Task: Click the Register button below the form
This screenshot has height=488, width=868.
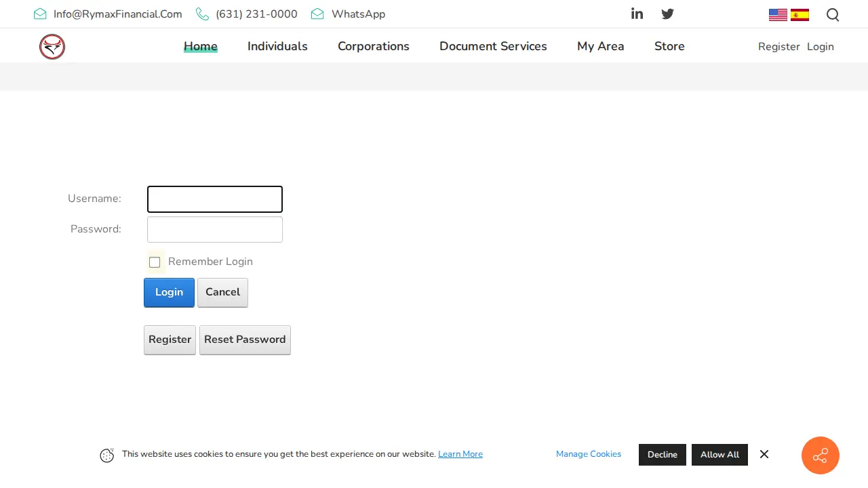Action: coord(170,340)
